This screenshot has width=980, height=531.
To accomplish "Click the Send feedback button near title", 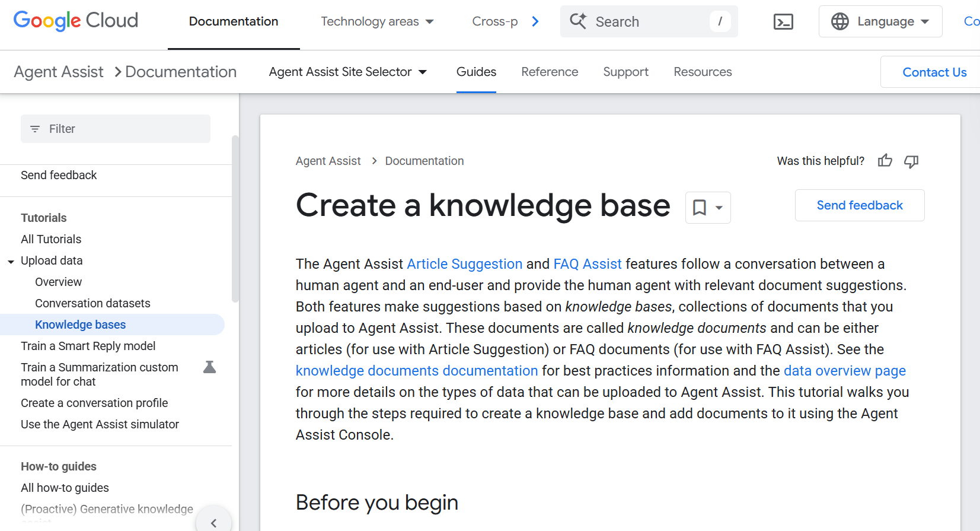I will tap(860, 205).
